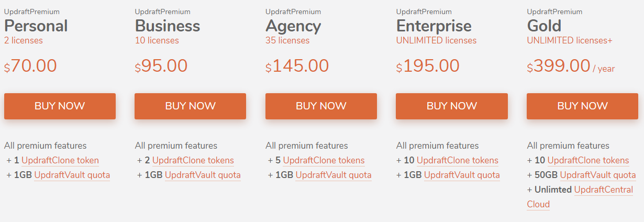Viewport: 644px width, 222px height.
Task: Click UpdraftVault quota link under Business
Action: [203, 175]
